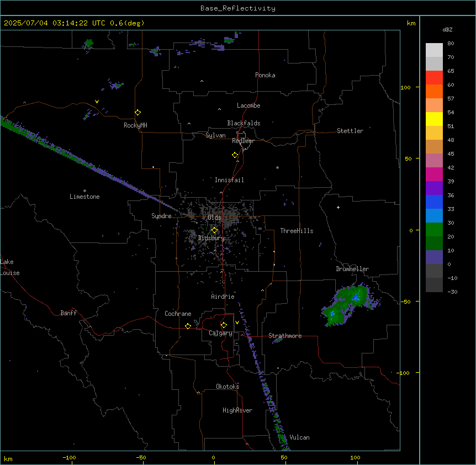
Task: Click the Calgary city label
Action: point(220,333)
